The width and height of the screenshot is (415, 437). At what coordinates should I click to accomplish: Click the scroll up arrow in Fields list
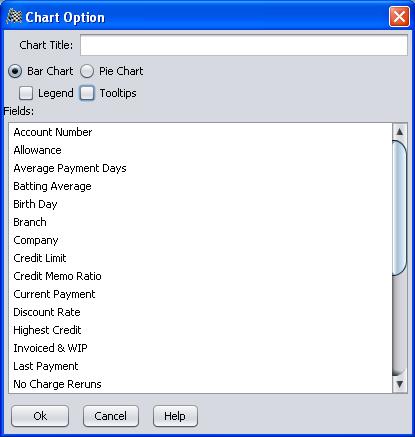pyautogui.click(x=400, y=132)
